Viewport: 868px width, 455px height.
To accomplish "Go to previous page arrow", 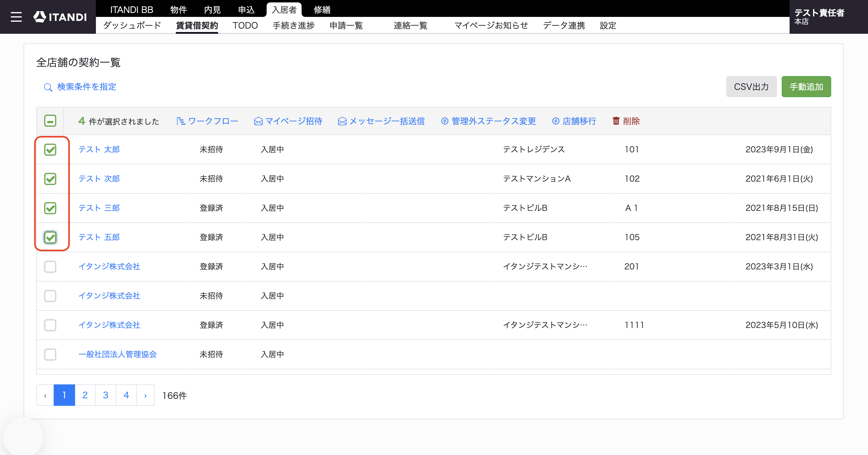I will [x=45, y=395].
